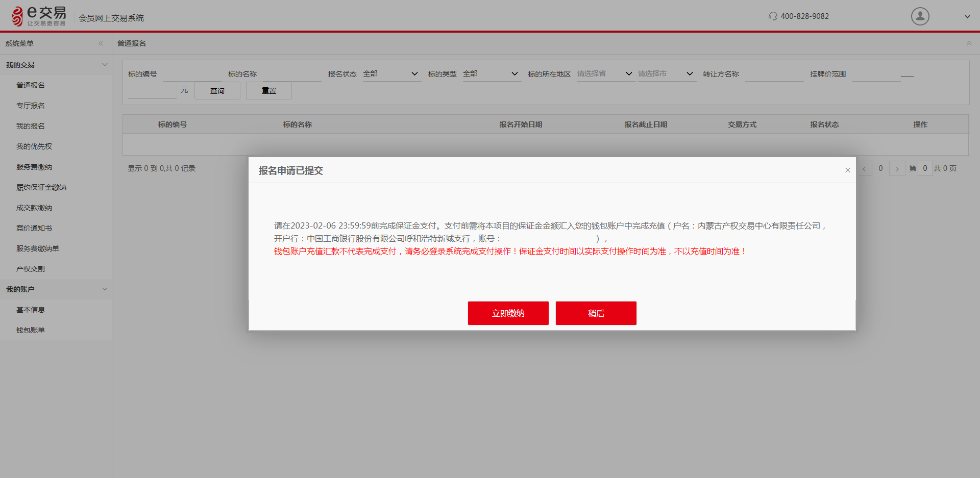Open 履约保证金缴纳 in the sidebar
This screenshot has height=478, width=980.
click(41, 187)
